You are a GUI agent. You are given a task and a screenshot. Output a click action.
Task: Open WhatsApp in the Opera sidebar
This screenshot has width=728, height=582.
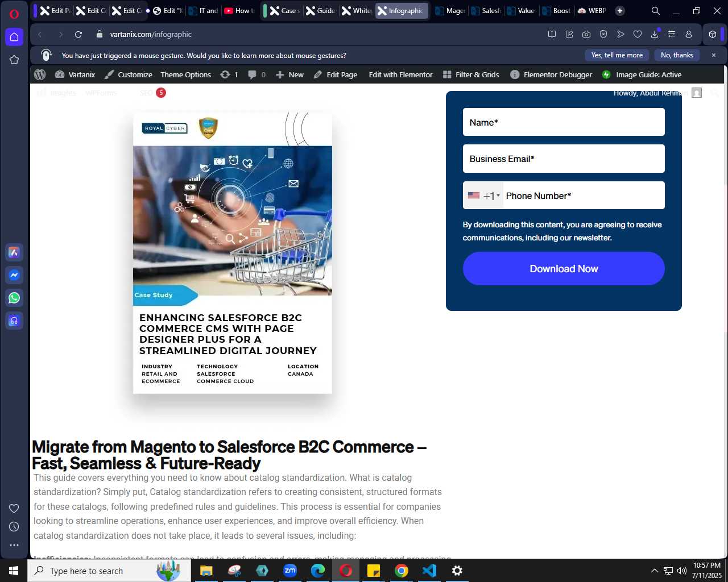point(14,298)
